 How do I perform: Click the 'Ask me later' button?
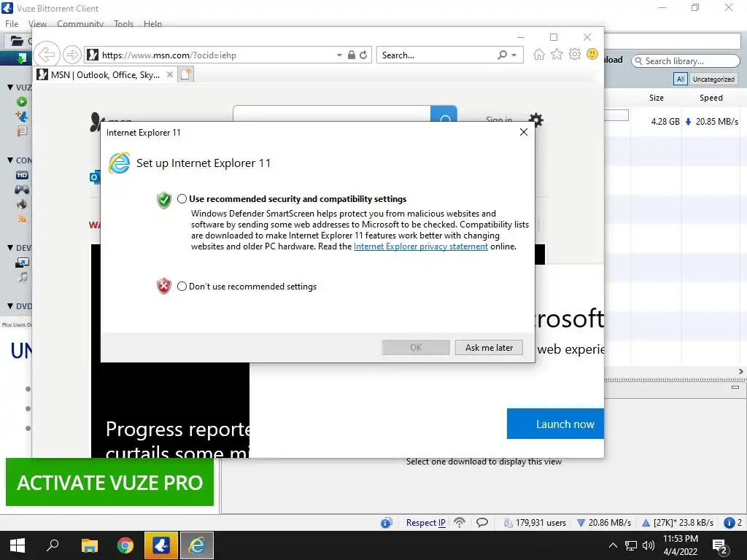(489, 348)
